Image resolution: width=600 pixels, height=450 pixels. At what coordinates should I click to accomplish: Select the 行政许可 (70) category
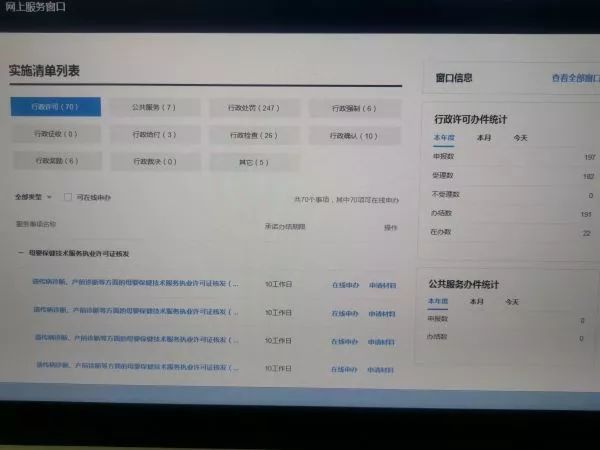(55, 107)
